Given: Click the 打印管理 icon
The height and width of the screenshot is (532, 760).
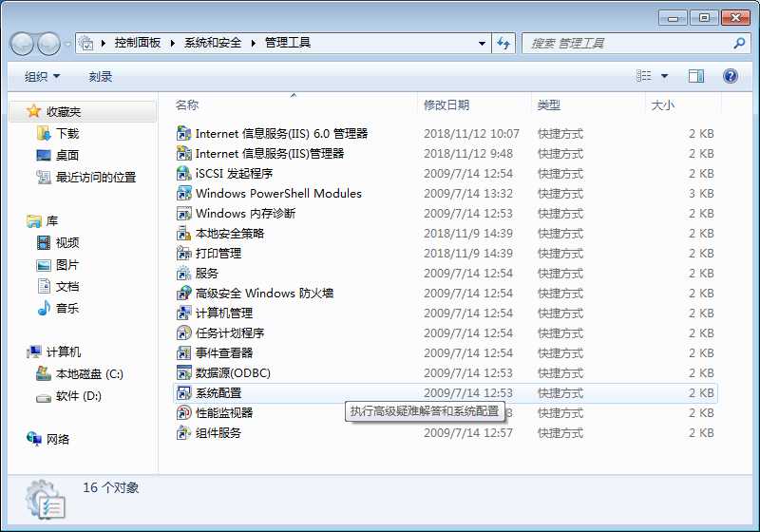Looking at the screenshot, I should click(183, 253).
